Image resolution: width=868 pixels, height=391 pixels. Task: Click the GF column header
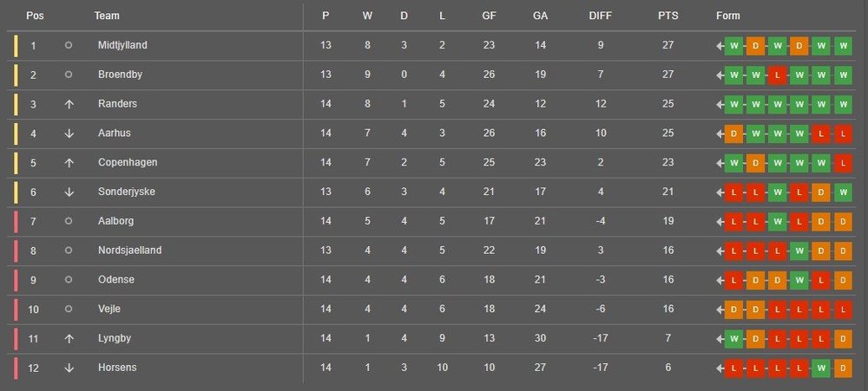pyautogui.click(x=489, y=16)
